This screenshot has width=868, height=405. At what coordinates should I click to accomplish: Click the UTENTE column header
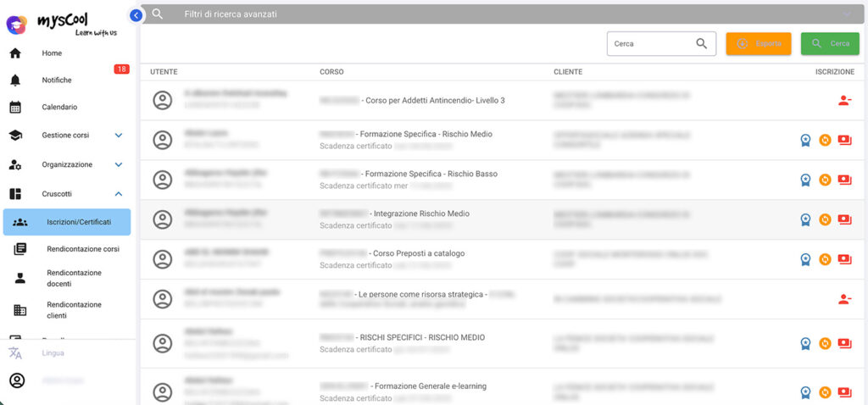point(164,72)
